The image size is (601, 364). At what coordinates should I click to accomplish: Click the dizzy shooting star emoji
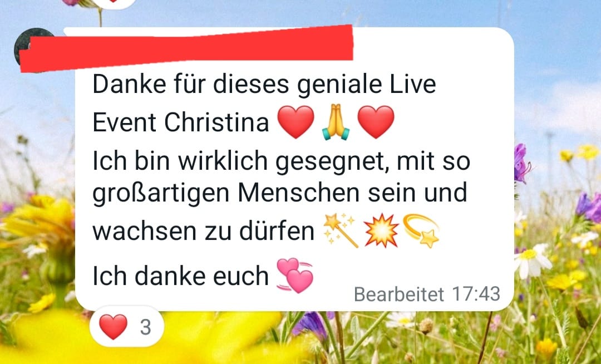(x=421, y=230)
